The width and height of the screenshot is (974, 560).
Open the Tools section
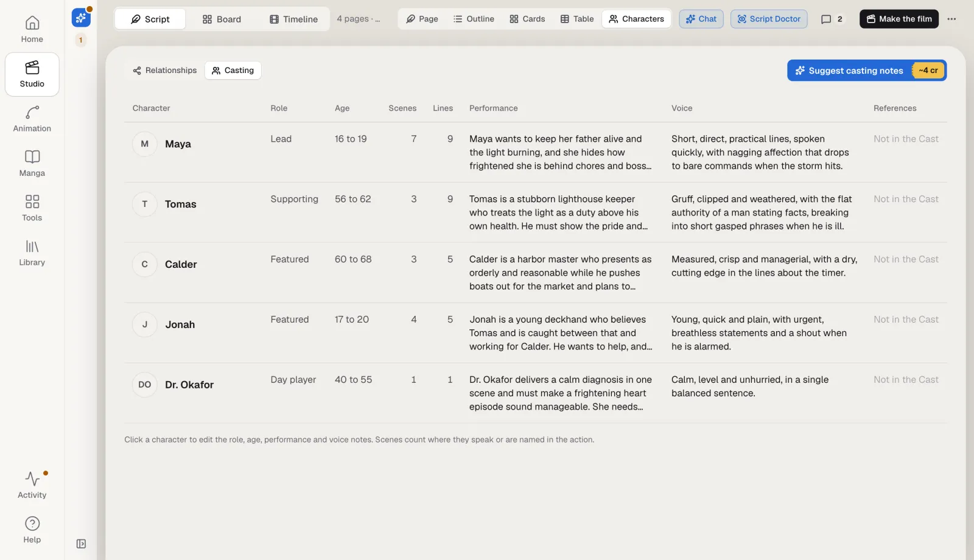click(x=32, y=208)
